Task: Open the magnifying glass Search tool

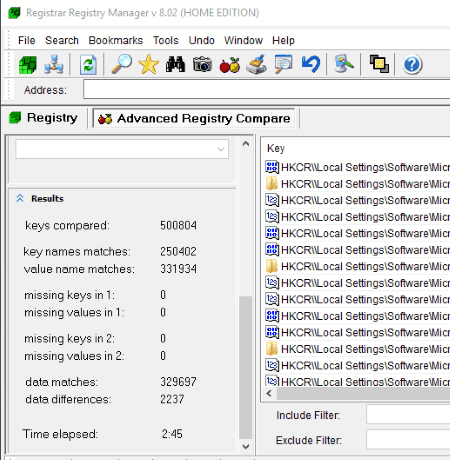Action: click(x=122, y=64)
